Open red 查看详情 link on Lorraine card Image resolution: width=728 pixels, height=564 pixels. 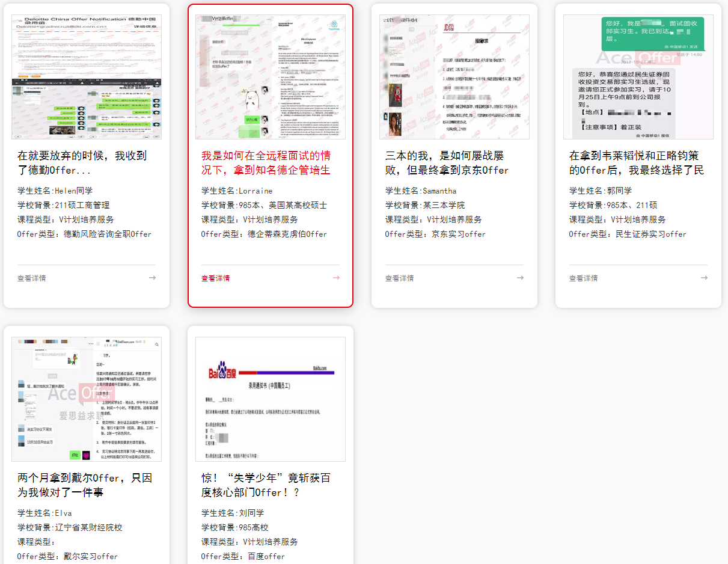click(x=216, y=278)
